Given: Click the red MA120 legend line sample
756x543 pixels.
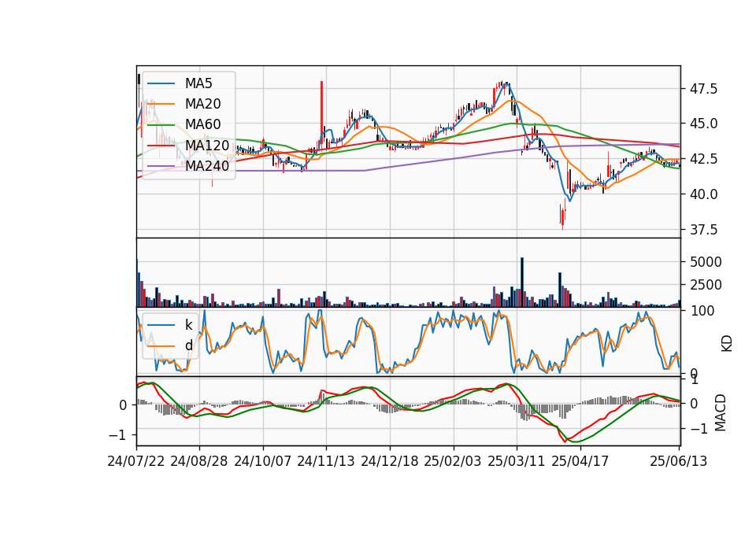Looking at the screenshot, I should (x=161, y=146).
